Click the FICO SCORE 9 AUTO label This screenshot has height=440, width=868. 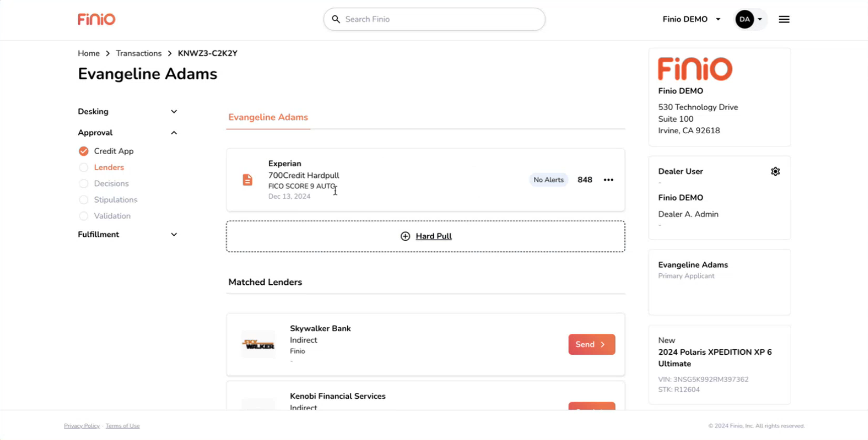pyautogui.click(x=302, y=186)
